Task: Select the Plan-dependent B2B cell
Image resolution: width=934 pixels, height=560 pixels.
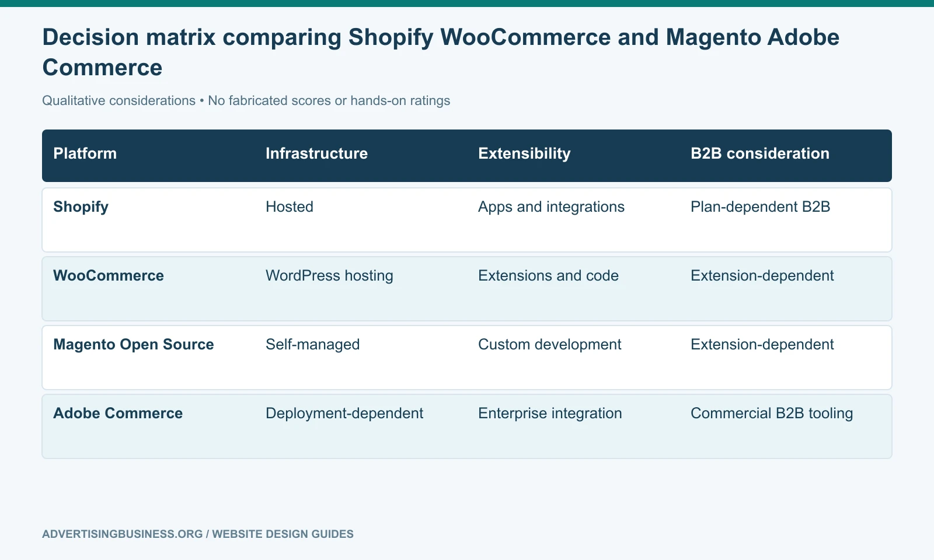Action: pos(760,206)
